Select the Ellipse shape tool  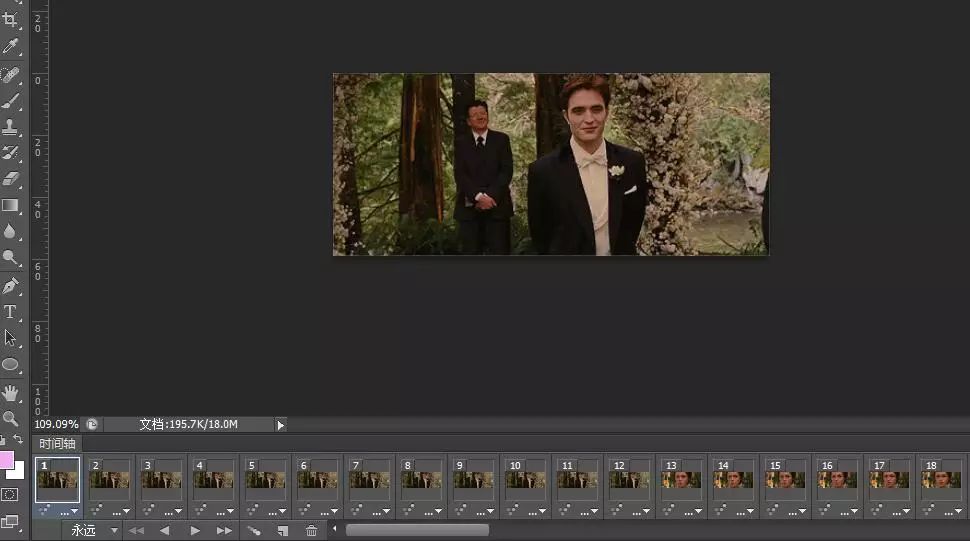click(11, 364)
